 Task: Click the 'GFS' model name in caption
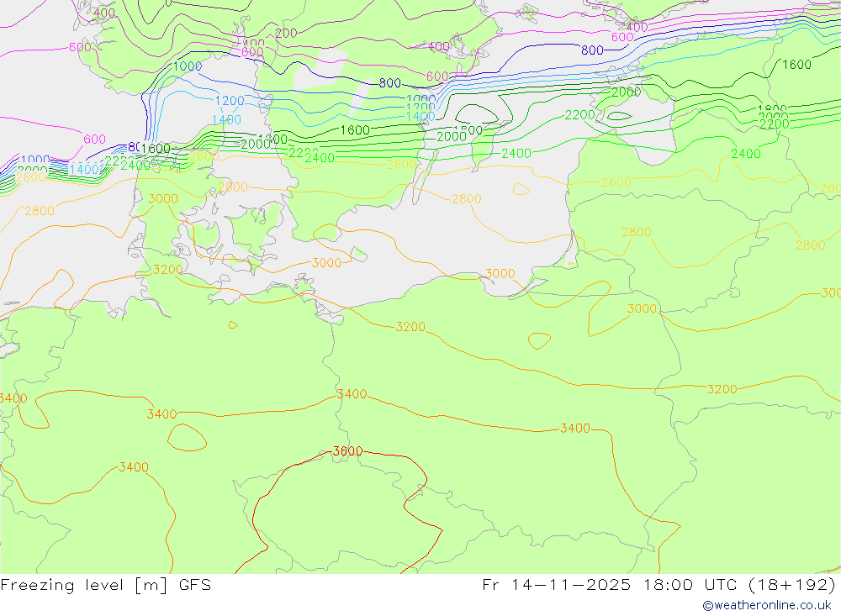[x=195, y=584]
